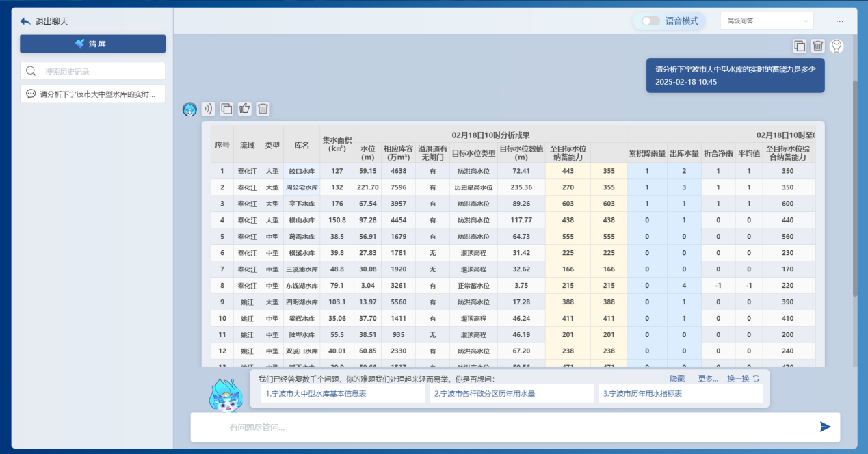Click the speaker read-aloud icon above the answer
868x454 pixels.
point(208,109)
